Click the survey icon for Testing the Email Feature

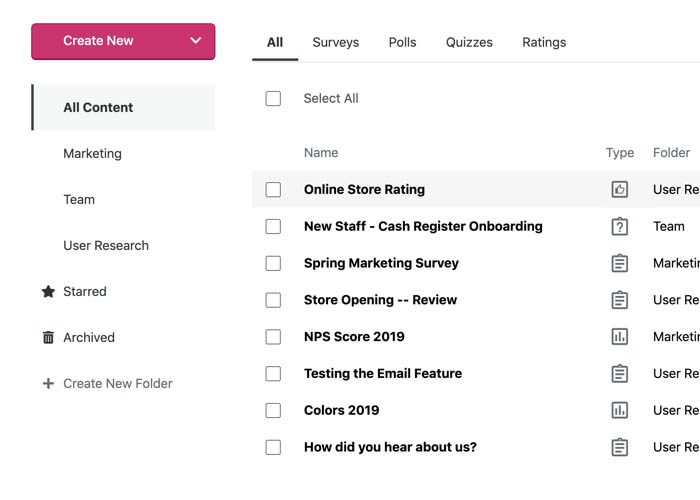click(620, 374)
